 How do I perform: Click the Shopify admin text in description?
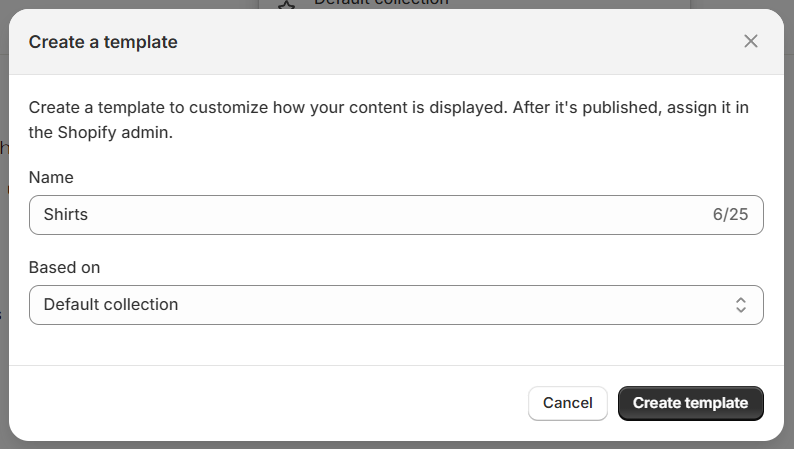point(116,133)
